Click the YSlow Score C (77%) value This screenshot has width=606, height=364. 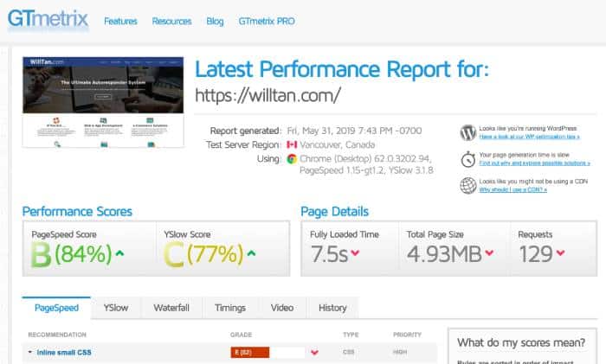click(x=203, y=254)
